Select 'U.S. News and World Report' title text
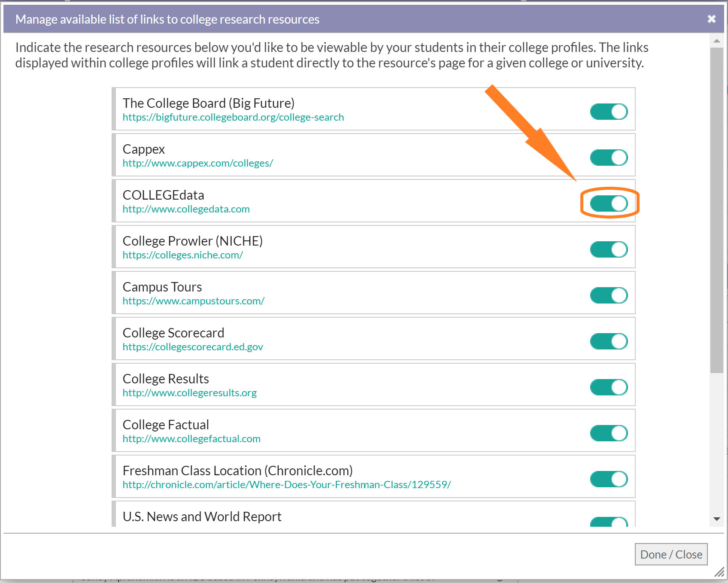The image size is (728, 583). point(202,517)
